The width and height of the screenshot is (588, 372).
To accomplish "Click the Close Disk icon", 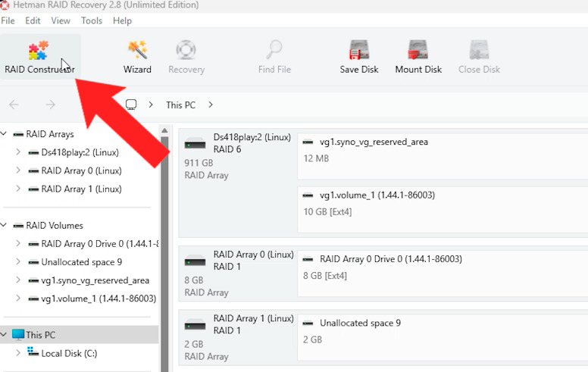I will click(479, 49).
